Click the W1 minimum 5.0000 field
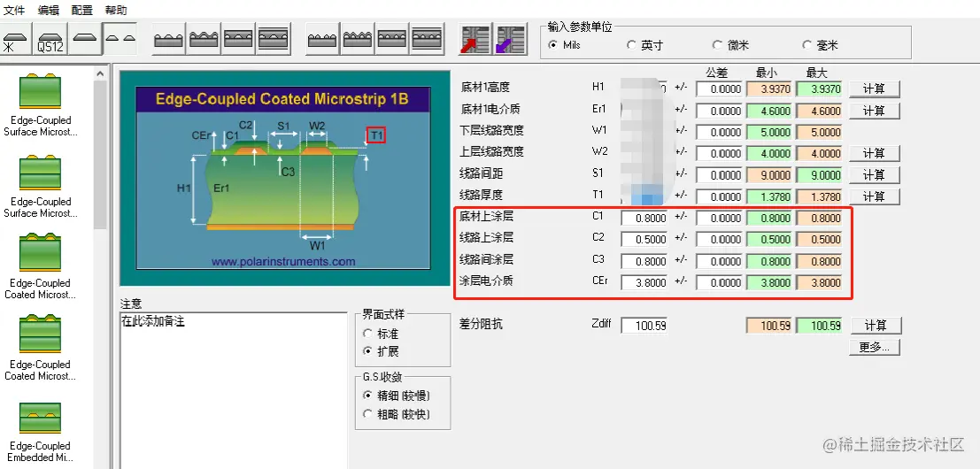The width and height of the screenshot is (980, 469). point(769,133)
